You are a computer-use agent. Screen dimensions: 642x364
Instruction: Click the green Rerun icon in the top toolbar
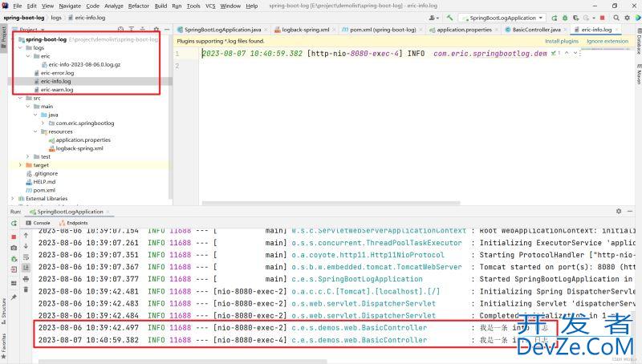(x=555, y=18)
